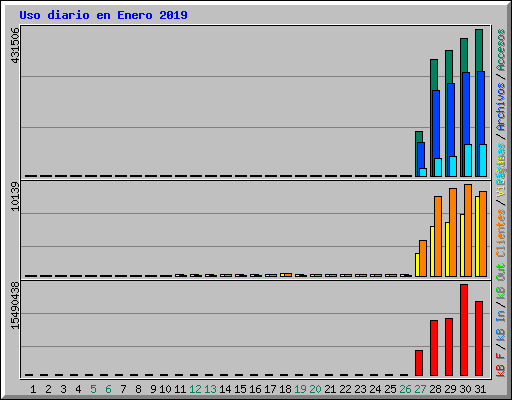The width and height of the screenshot is (512, 400).
Task: Click the small orange bar for day 18
Action: coord(288,275)
